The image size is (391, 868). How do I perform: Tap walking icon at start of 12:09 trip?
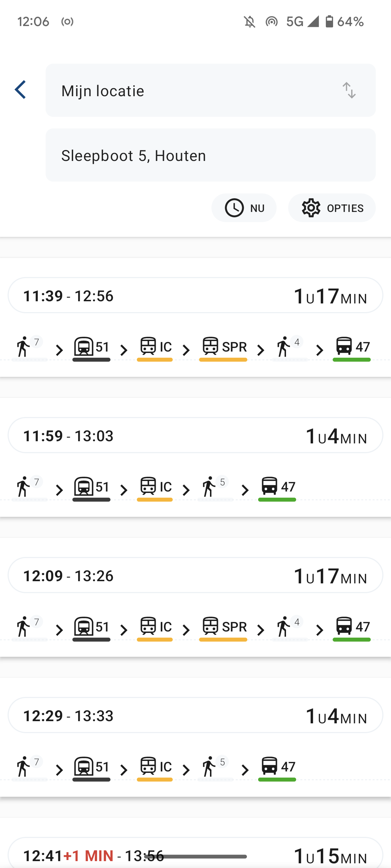pyautogui.click(x=24, y=626)
